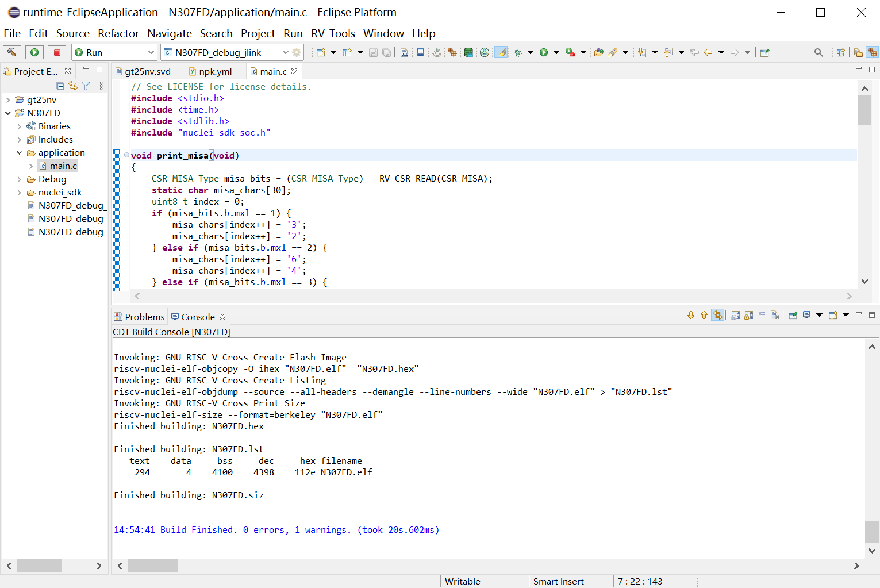Go back with the yellow left arrow

click(708, 52)
